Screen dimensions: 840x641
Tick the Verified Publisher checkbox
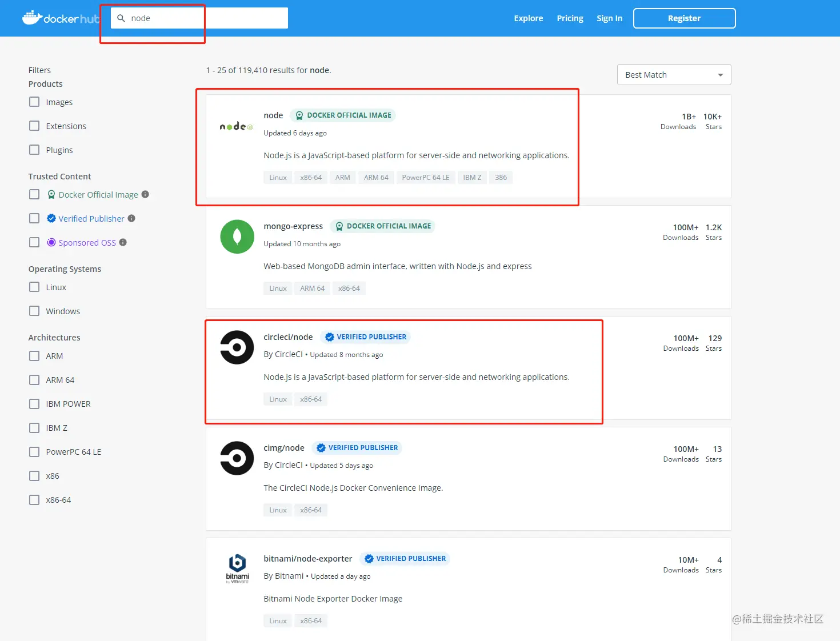pyautogui.click(x=34, y=218)
